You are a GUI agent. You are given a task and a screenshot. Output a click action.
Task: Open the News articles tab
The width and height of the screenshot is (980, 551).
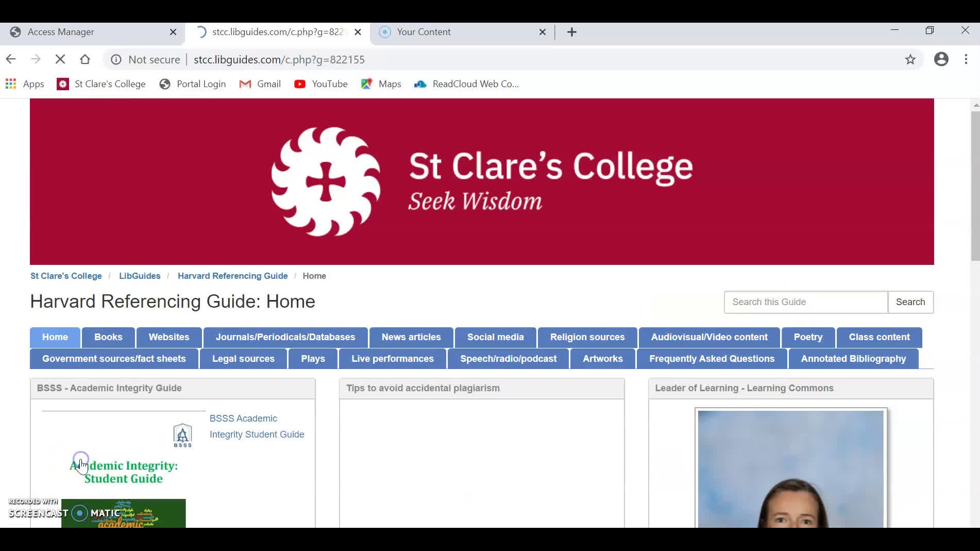pyautogui.click(x=411, y=337)
